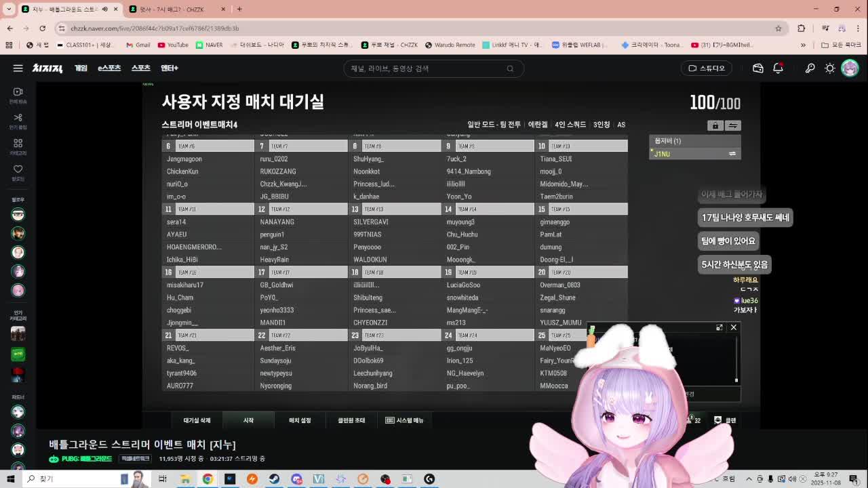
Task: Open 매치 설정 match settings
Action: pyautogui.click(x=300, y=420)
